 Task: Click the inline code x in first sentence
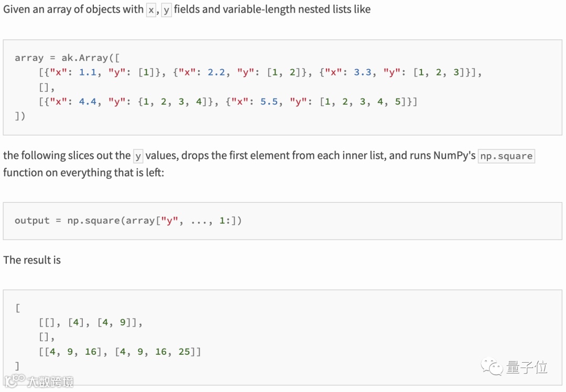click(x=151, y=10)
